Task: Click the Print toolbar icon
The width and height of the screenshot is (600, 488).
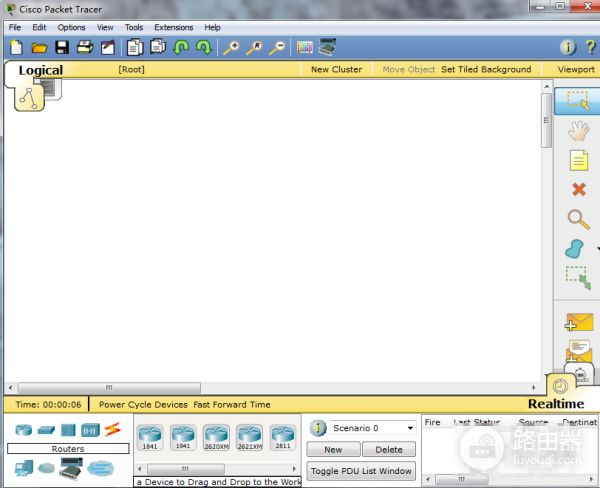Action: [x=85, y=47]
